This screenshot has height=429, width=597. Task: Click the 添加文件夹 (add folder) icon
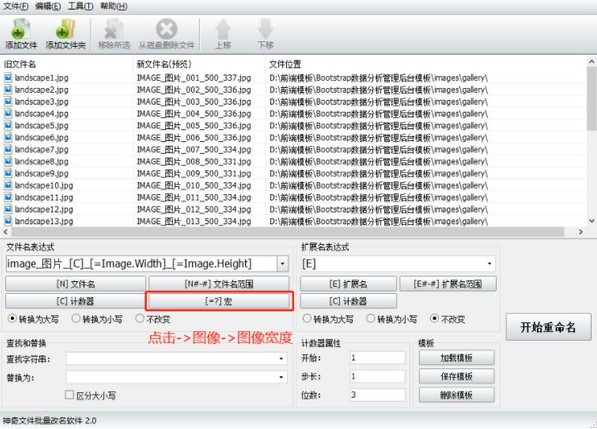pyautogui.click(x=65, y=30)
